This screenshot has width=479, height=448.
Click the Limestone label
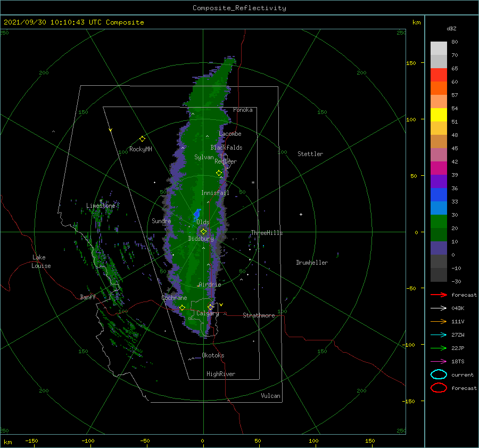(x=101, y=206)
